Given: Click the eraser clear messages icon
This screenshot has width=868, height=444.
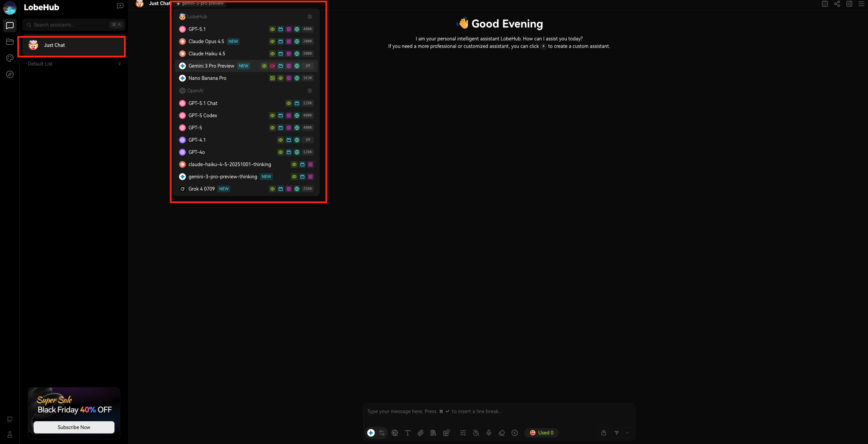Looking at the screenshot, I should pyautogui.click(x=501, y=432).
